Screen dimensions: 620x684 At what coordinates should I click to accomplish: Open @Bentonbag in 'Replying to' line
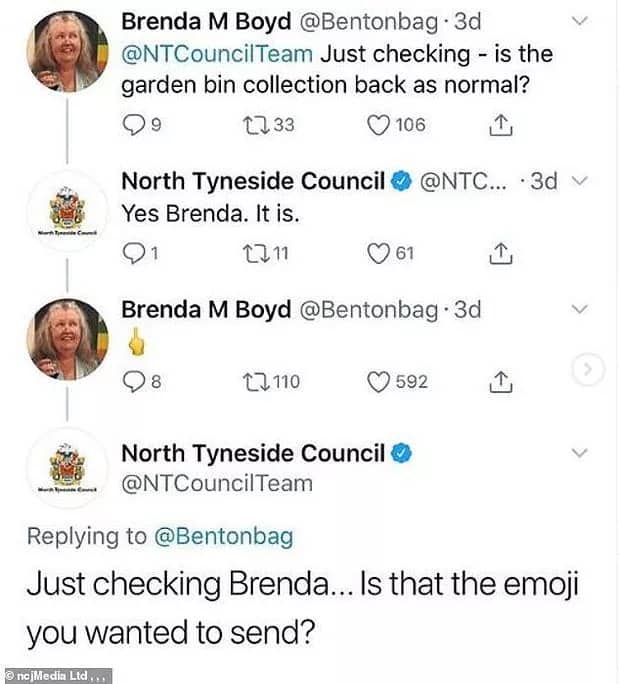tap(223, 536)
